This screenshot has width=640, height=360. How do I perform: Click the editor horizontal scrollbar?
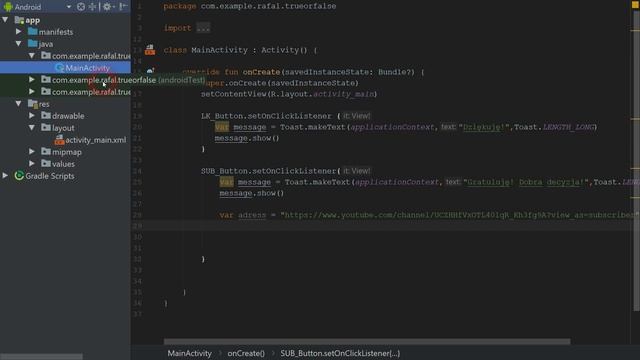tap(367, 341)
